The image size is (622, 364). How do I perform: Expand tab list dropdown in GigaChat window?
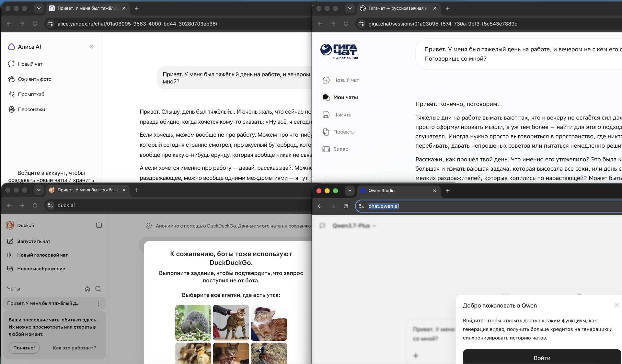[350, 8]
